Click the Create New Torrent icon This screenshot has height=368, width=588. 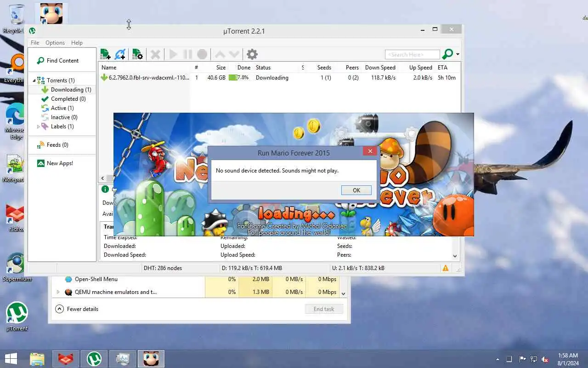tap(137, 54)
